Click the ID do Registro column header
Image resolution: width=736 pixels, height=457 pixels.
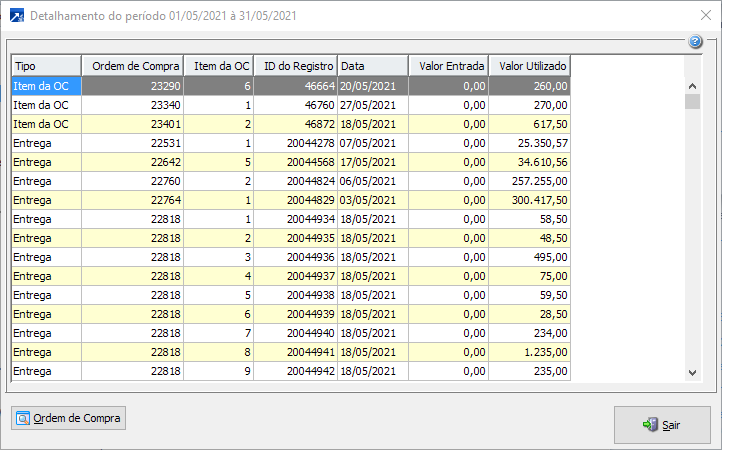(x=295, y=66)
